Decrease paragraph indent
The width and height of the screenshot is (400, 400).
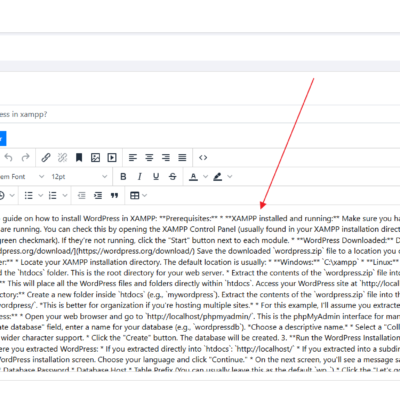tap(82, 195)
